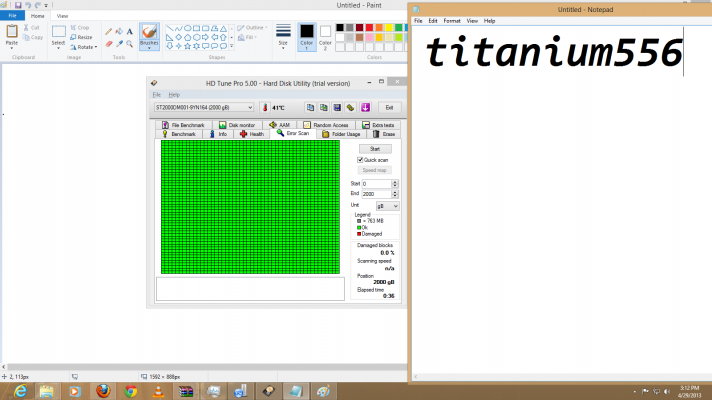Click HD Tune options wrench icon
This screenshot has width=712, height=400.
[351, 108]
